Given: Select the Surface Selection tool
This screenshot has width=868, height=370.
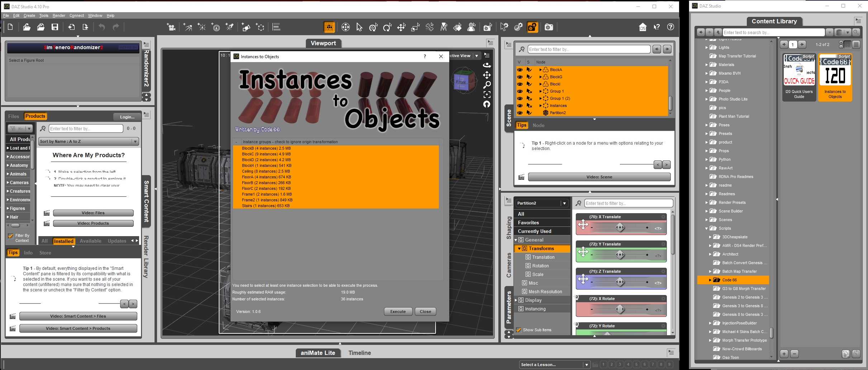Looking at the screenshot, I should [457, 27].
